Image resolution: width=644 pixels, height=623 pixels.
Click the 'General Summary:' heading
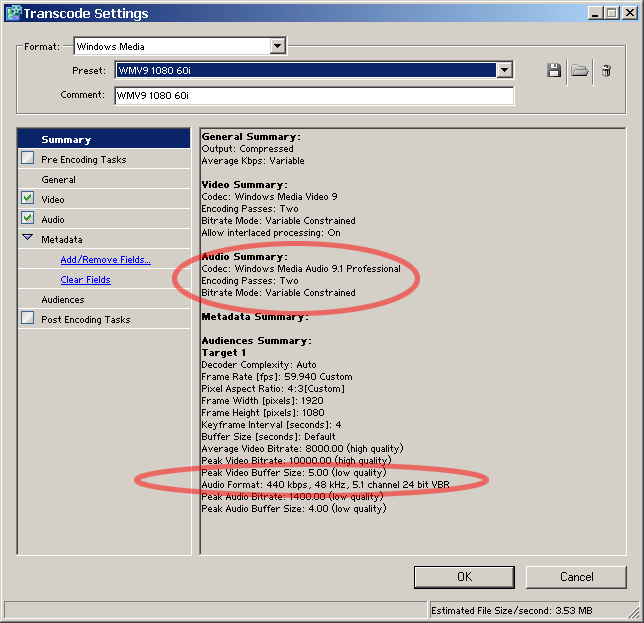click(251, 137)
